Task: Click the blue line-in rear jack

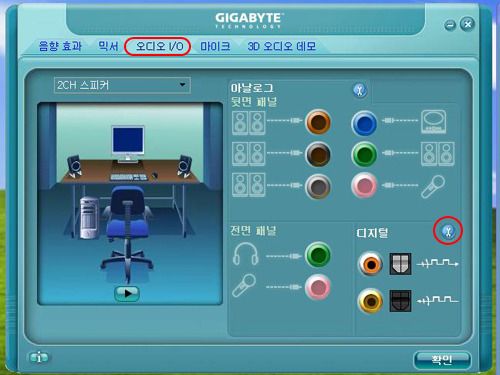Action: [364, 123]
